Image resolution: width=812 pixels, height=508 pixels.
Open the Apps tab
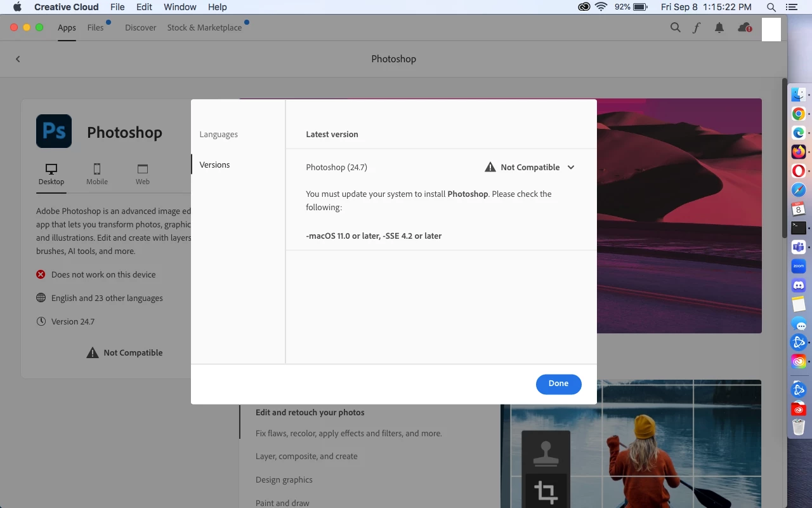[67, 28]
